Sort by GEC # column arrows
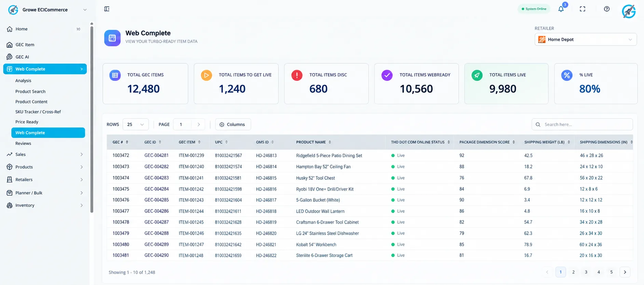Screen dimensions: 644x285 pyautogui.click(x=127, y=142)
